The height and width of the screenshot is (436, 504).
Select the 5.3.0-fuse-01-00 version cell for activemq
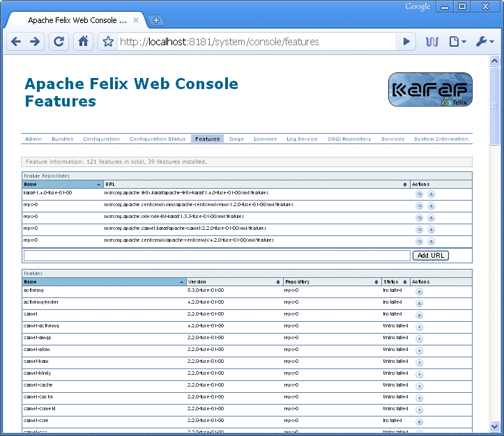[x=206, y=290]
